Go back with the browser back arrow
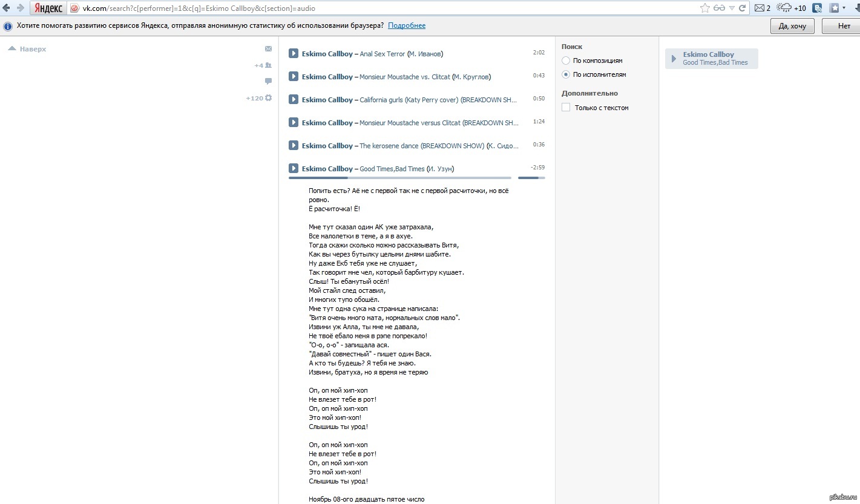860x504 pixels. (x=7, y=8)
